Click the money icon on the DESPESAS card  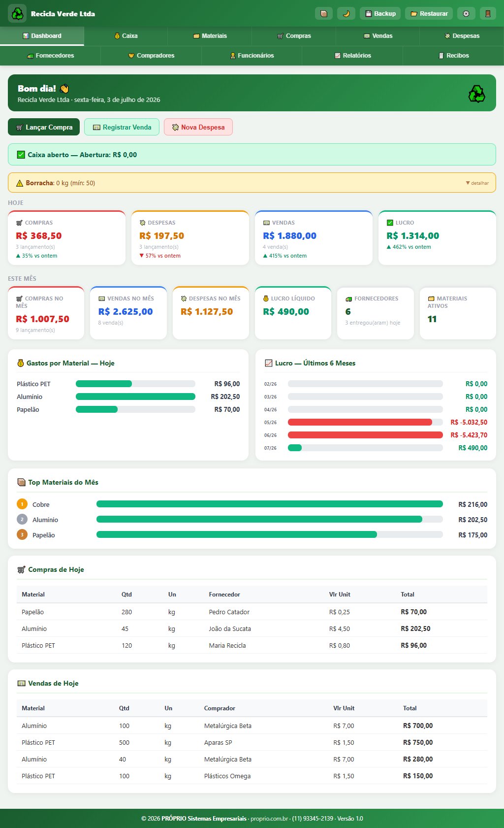(142, 223)
